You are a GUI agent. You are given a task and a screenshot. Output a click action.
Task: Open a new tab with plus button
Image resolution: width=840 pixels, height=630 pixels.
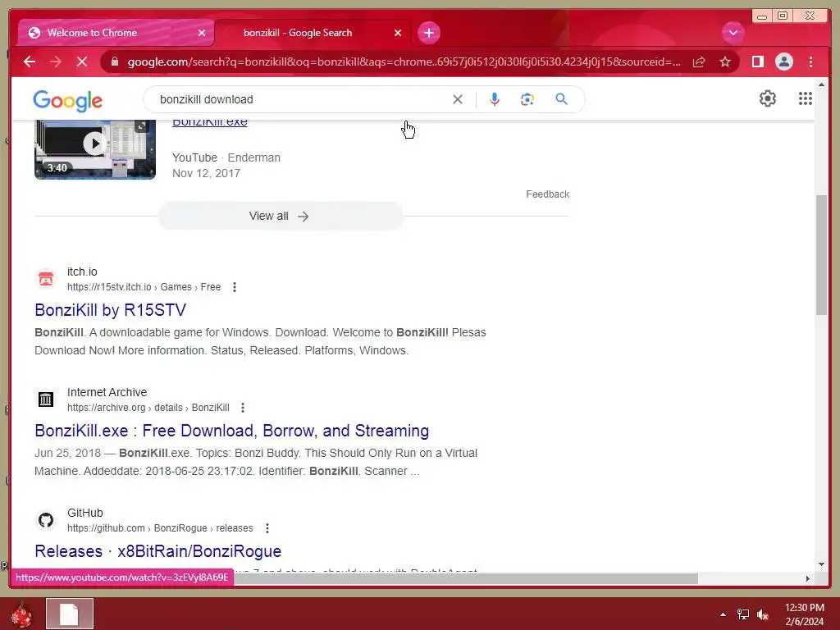pyautogui.click(x=428, y=33)
